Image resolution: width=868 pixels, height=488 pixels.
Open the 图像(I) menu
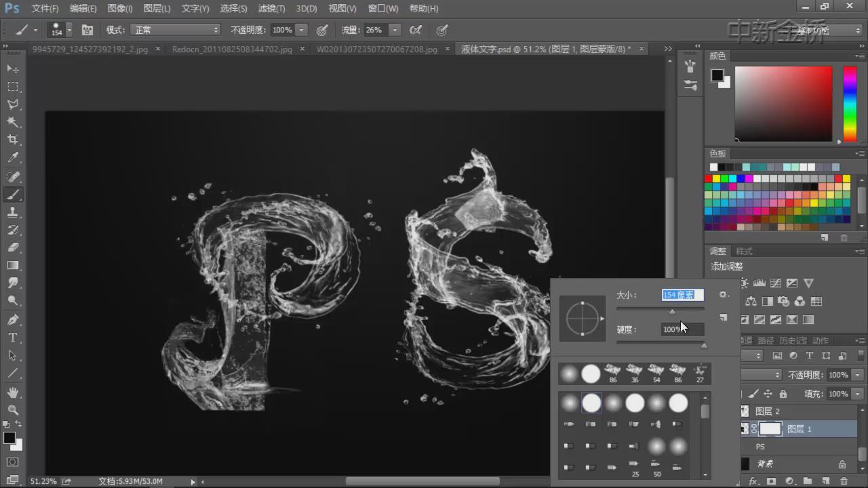(120, 9)
